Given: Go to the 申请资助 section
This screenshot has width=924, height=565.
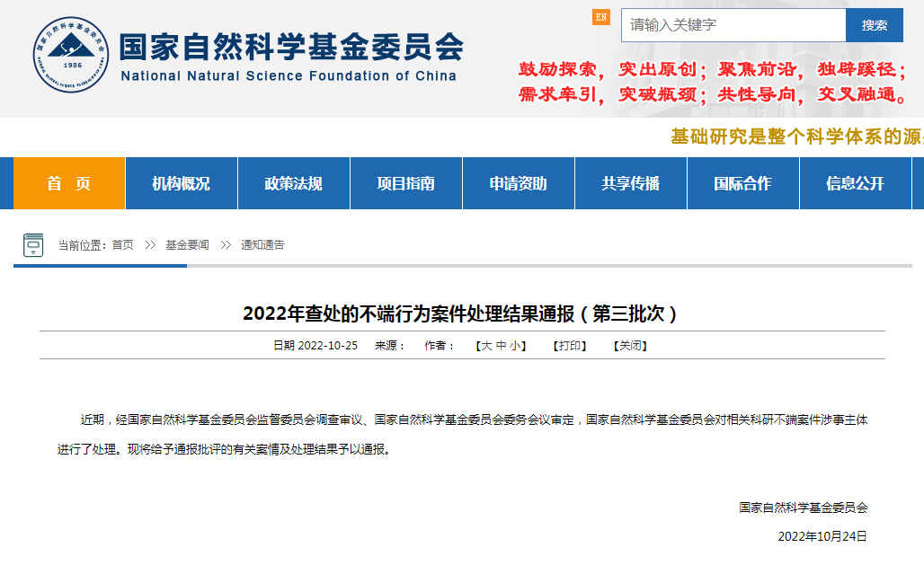Looking at the screenshot, I should pyautogui.click(x=519, y=183).
